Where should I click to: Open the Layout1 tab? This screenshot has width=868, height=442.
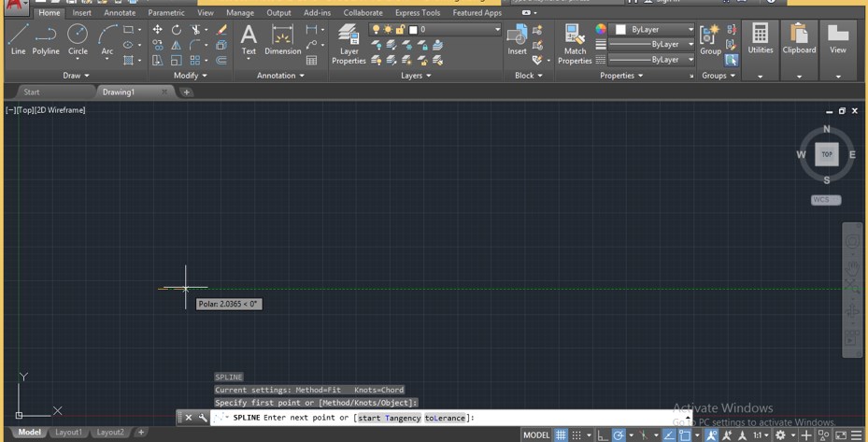tap(68, 433)
